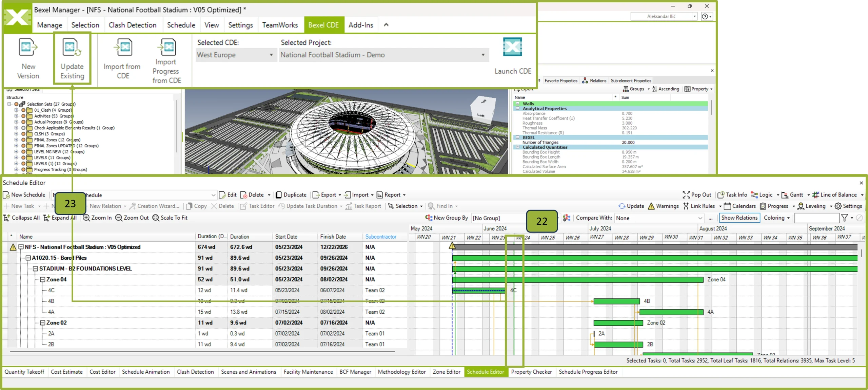Expand the 01_Clash tree node
The width and height of the screenshot is (868, 390).
click(16, 110)
